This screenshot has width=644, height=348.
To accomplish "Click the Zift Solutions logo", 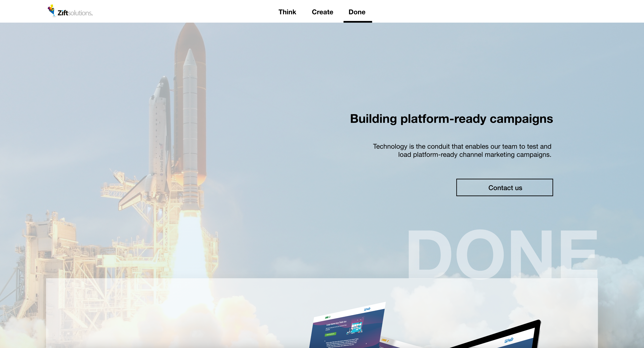I will (70, 11).
